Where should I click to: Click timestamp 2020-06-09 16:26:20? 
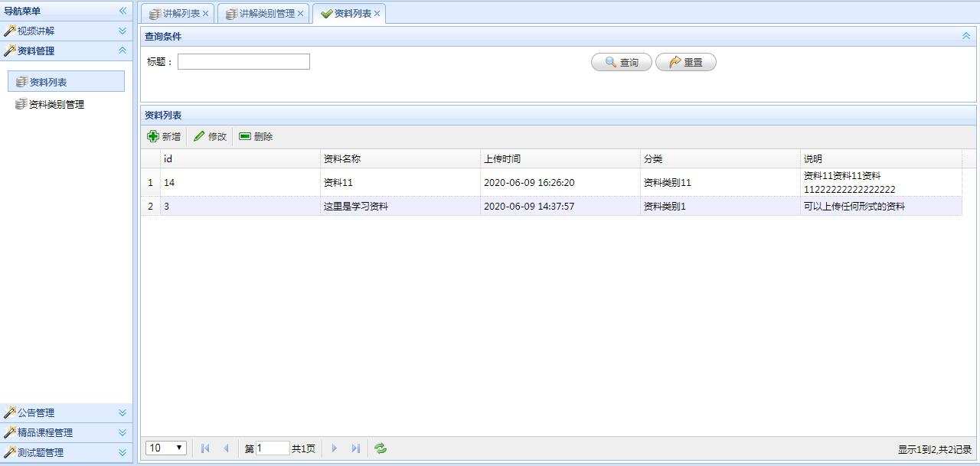[x=529, y=183]
